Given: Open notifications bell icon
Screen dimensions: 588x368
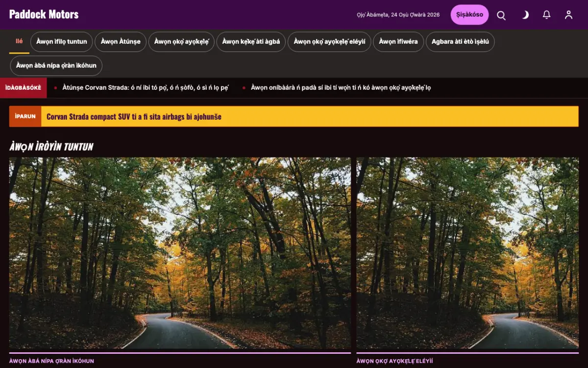Looking at the screenshot, I should (547, 15).
